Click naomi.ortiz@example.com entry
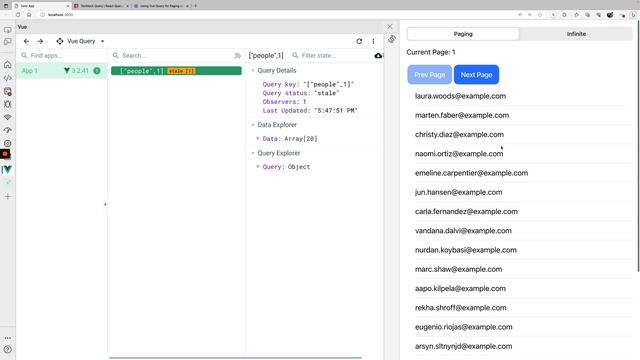640x360 pixels. pos(459,153)
